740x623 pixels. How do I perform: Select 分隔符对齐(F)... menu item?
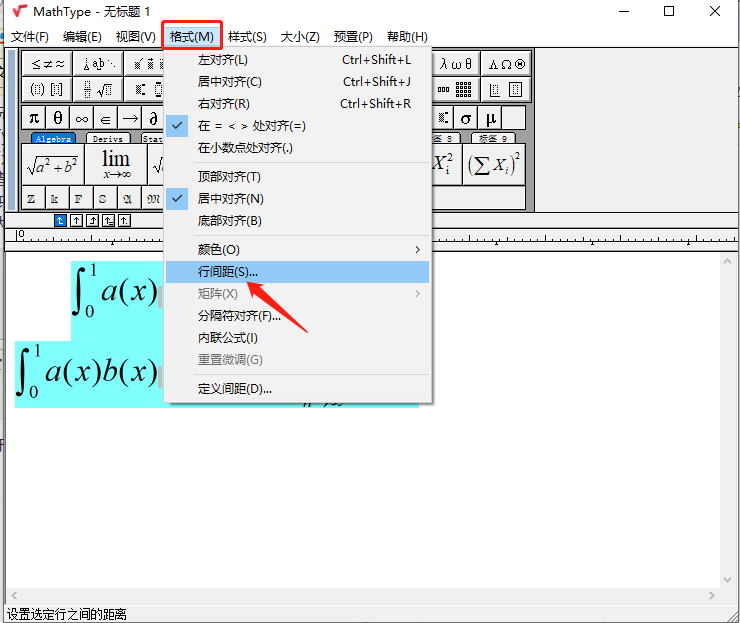297,316
